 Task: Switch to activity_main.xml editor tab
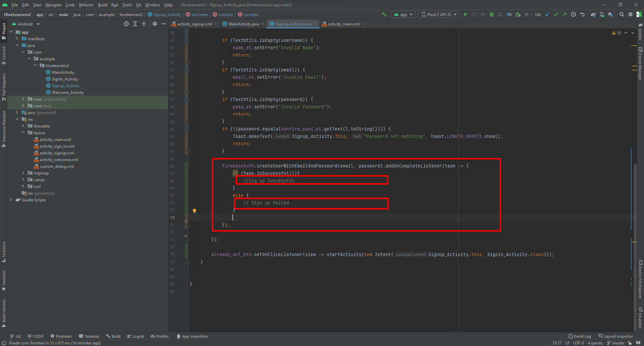[344, 24]
